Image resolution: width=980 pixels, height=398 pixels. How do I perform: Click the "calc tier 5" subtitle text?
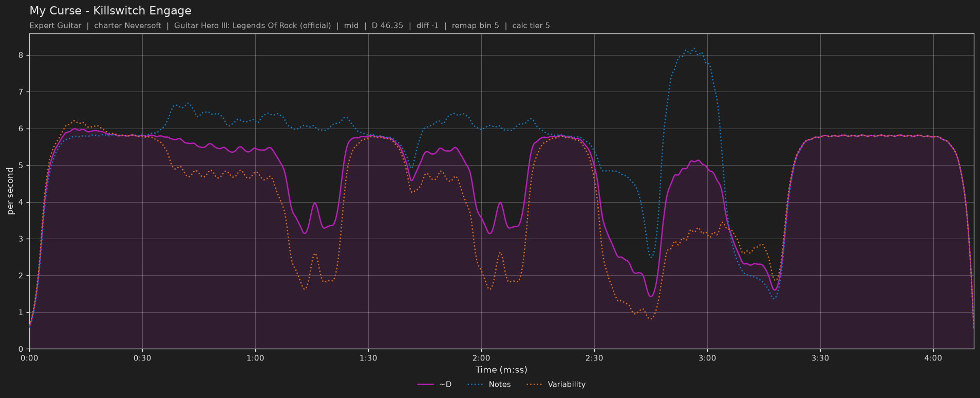point(531,26)
